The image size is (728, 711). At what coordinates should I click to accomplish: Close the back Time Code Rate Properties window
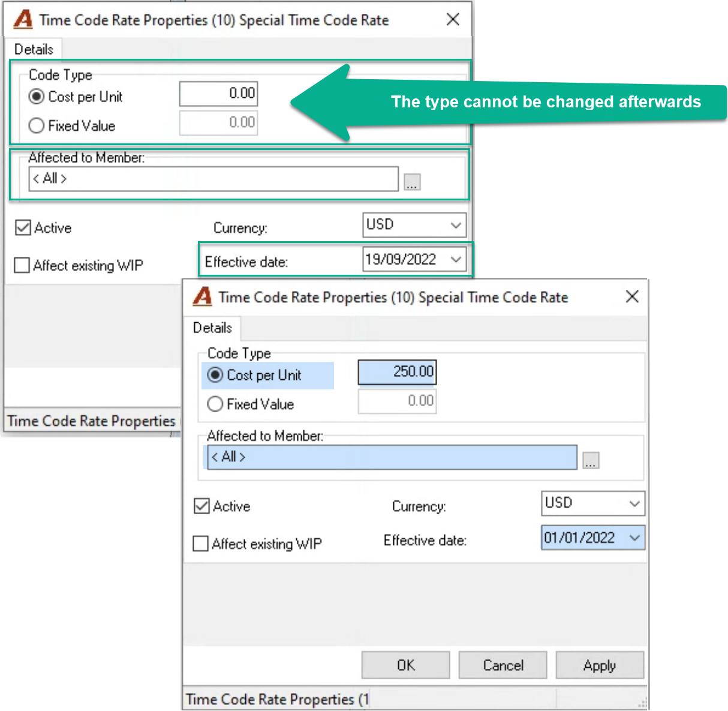coord(453,19)
